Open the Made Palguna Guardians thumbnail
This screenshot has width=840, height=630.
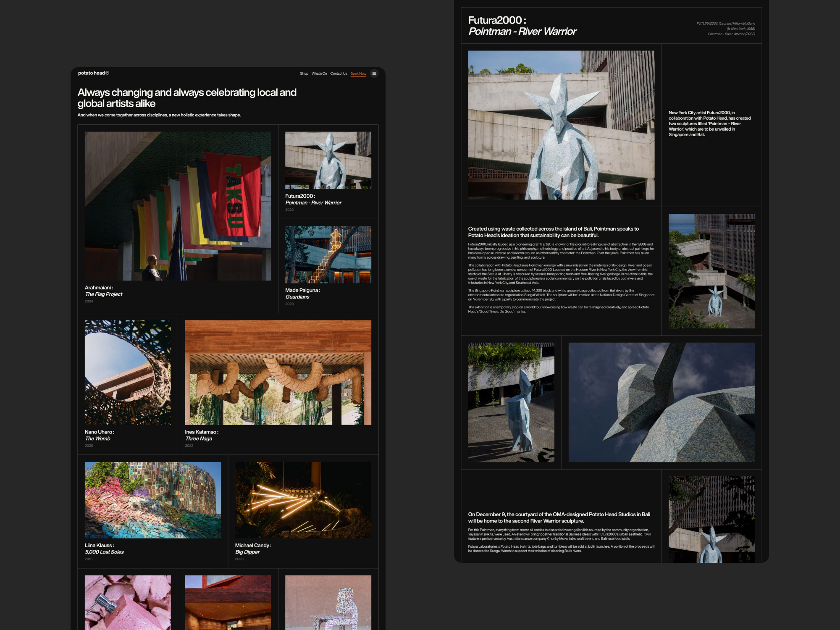tap(328, 255)
